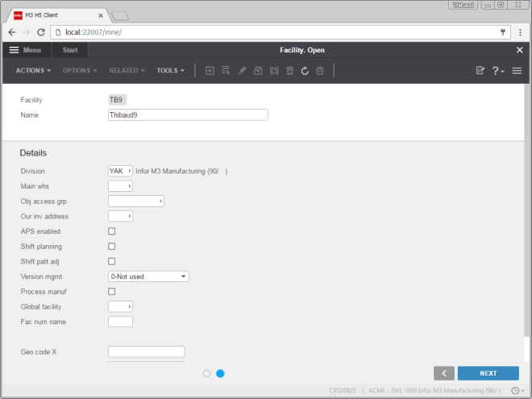Screen dimensions: 532x399
Task: Check the Process manuf checkbox
Action: click(112, 292)
